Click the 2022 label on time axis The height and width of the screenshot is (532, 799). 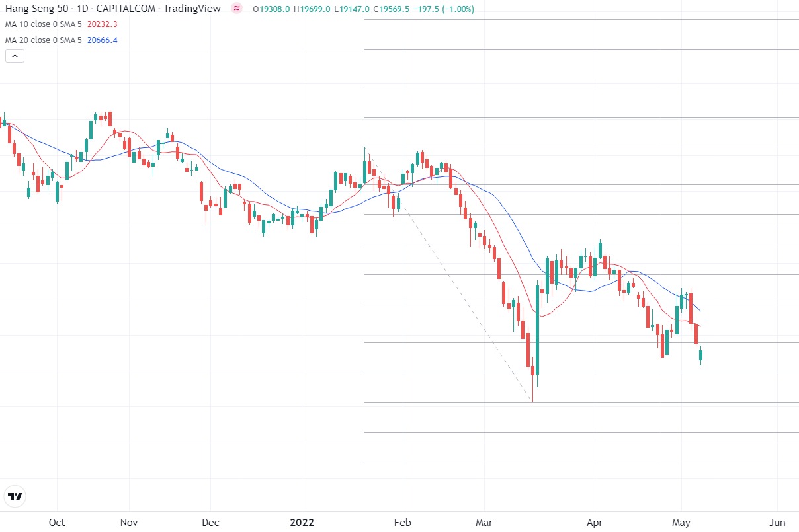(301, 523)
